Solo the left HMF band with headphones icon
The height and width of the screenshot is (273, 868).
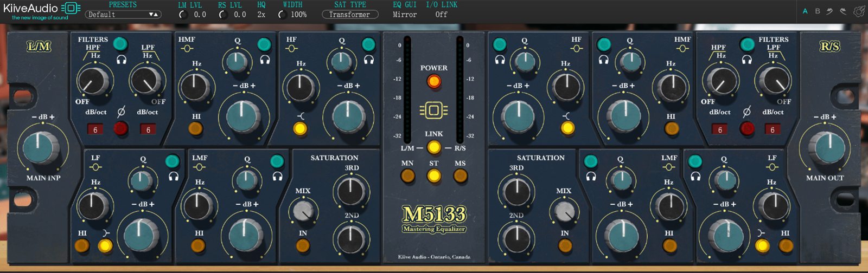click(x=265, y=60)
